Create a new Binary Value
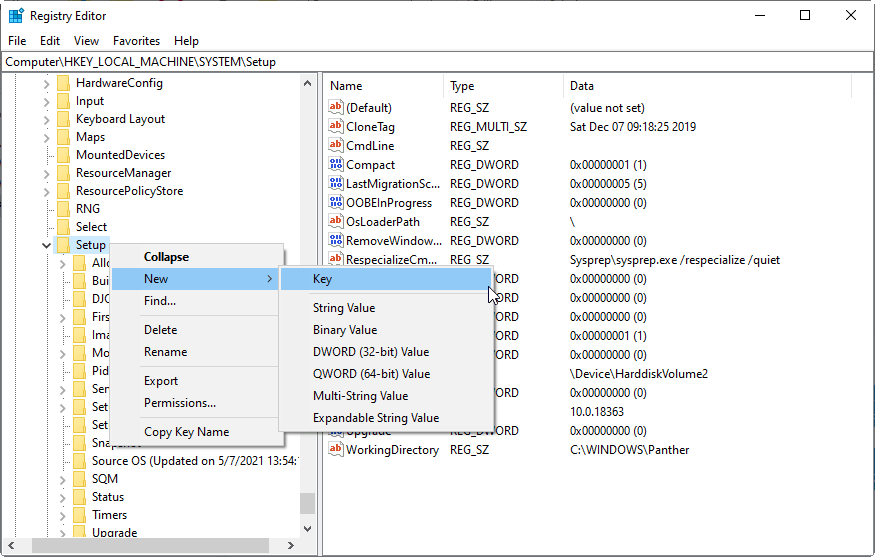Screen dimensions: 875x557 (386, 330)
